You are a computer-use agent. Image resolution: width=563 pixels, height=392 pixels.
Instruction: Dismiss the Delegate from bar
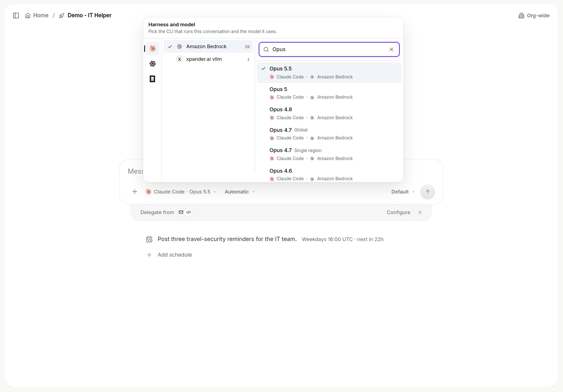(420, 212)
